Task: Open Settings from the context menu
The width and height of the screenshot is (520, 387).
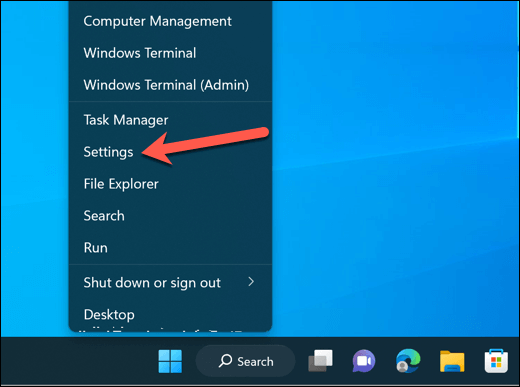Action: pyautogui.click(x=170, y=152)
